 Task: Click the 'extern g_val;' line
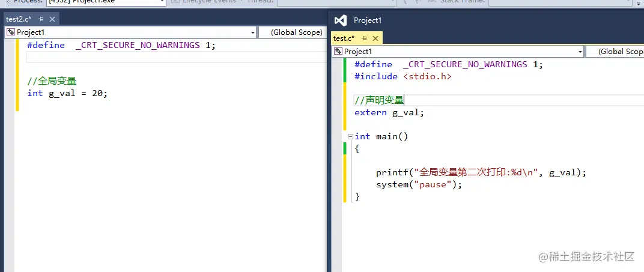click(x=389, y=112)
